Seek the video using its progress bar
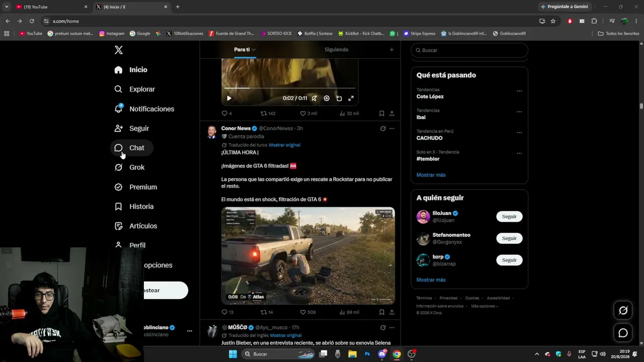 (x=290, y=88)
